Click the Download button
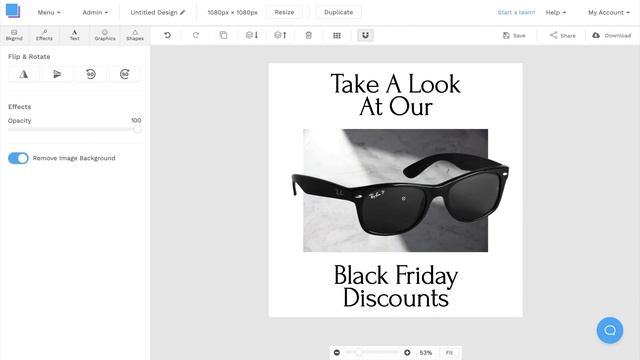 pos(611,36)
